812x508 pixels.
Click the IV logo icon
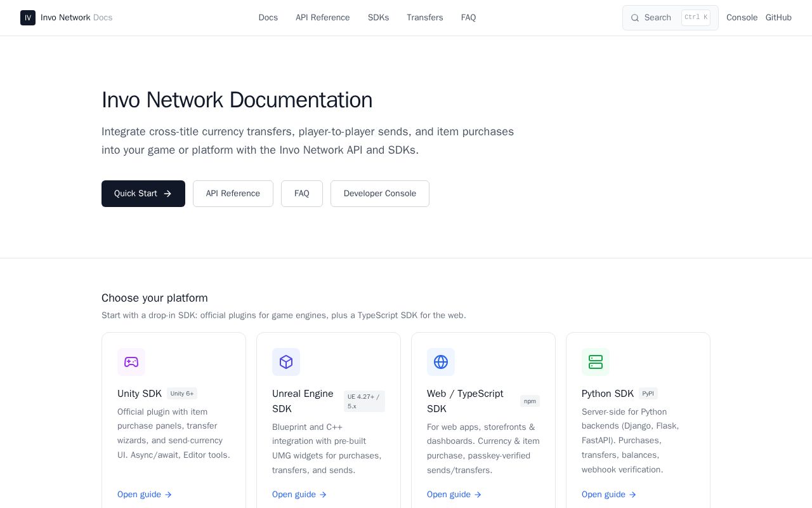(x=28, y=18)
